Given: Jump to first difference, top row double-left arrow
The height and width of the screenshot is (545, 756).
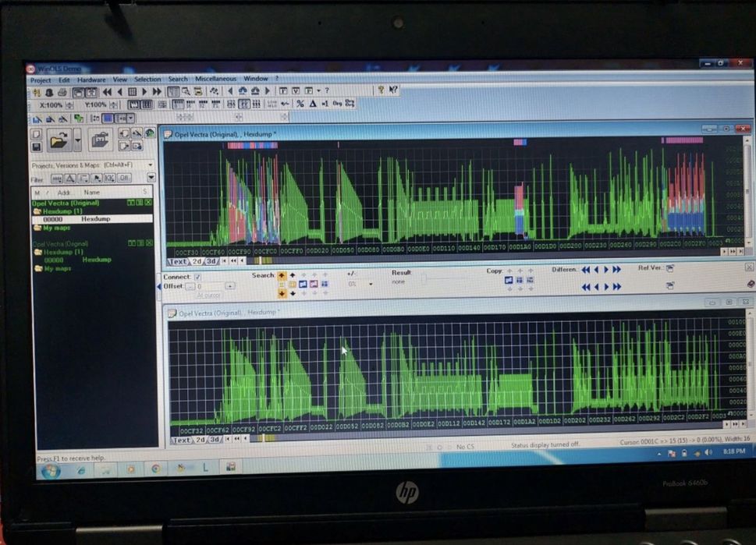Looking at the screenshot, I should point(586,270).
